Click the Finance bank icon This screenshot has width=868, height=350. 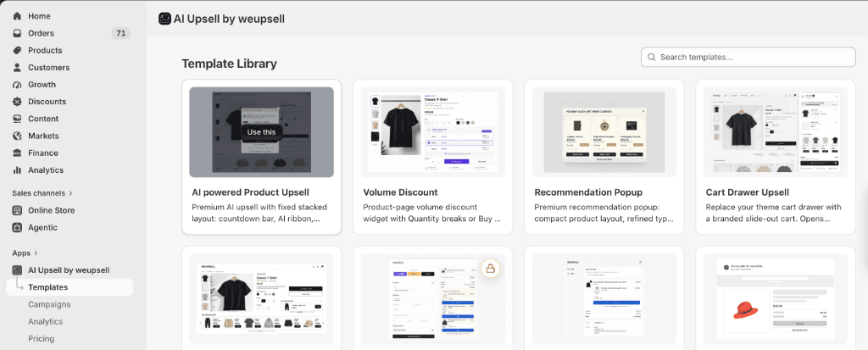[x=17, y=153]
